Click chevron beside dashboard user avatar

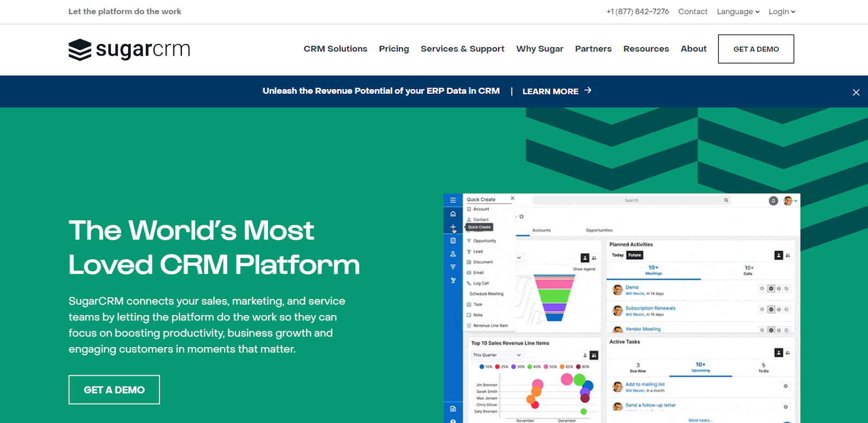(796, 201)
